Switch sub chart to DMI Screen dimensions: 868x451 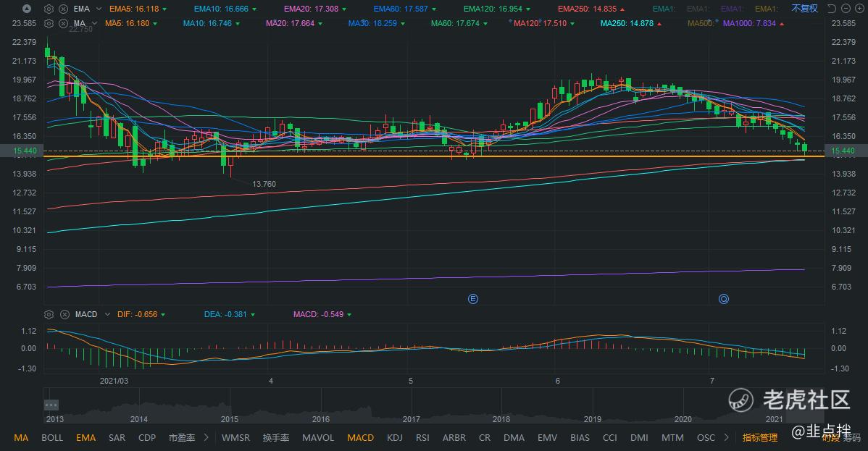click(639, 438)
